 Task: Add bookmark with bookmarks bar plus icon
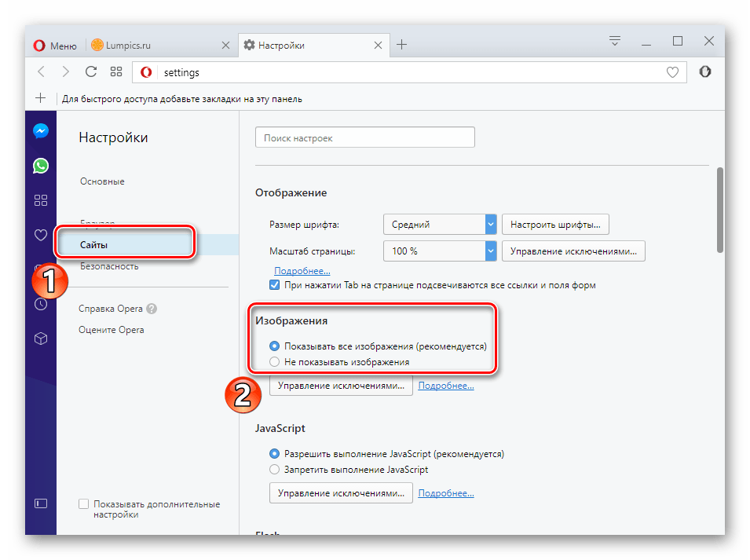coord(41,98)
